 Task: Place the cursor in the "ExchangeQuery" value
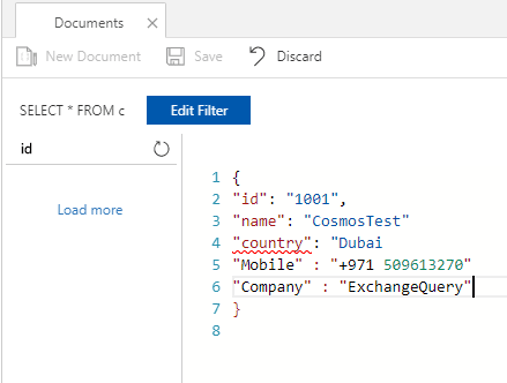point(405,287)
